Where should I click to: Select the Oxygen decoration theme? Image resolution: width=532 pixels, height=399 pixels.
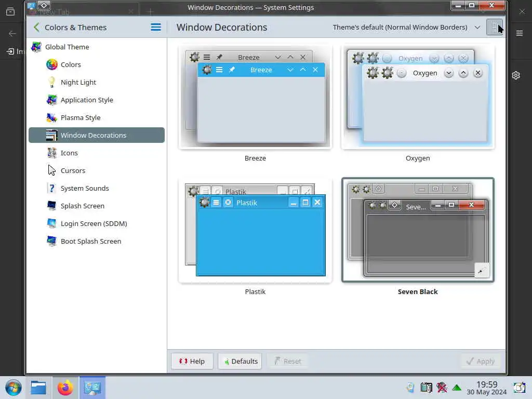click(x=418, y=97)
